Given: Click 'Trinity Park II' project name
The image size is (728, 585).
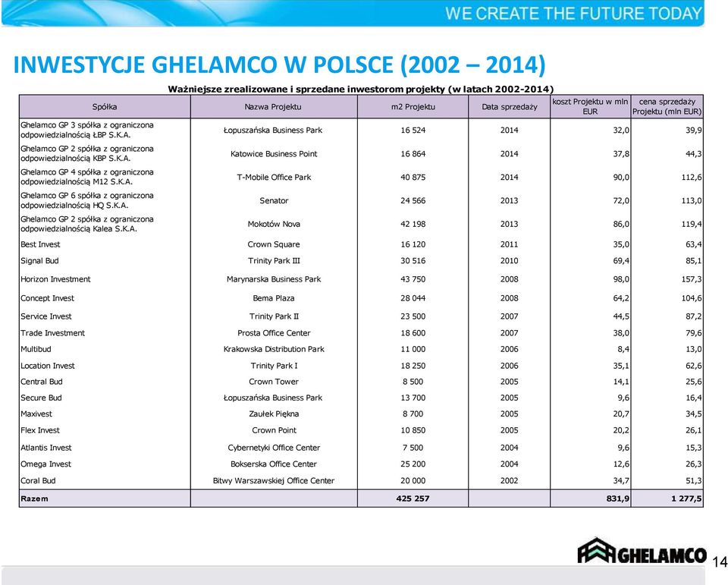Looking at the screenshot, I should tap(274, 316).
